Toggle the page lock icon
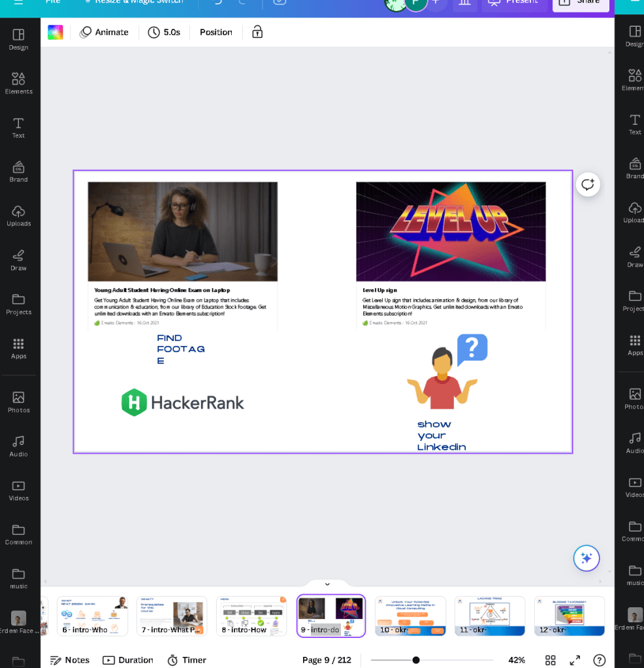The width and height of the screenshot is (644, 668). (257, 32)
